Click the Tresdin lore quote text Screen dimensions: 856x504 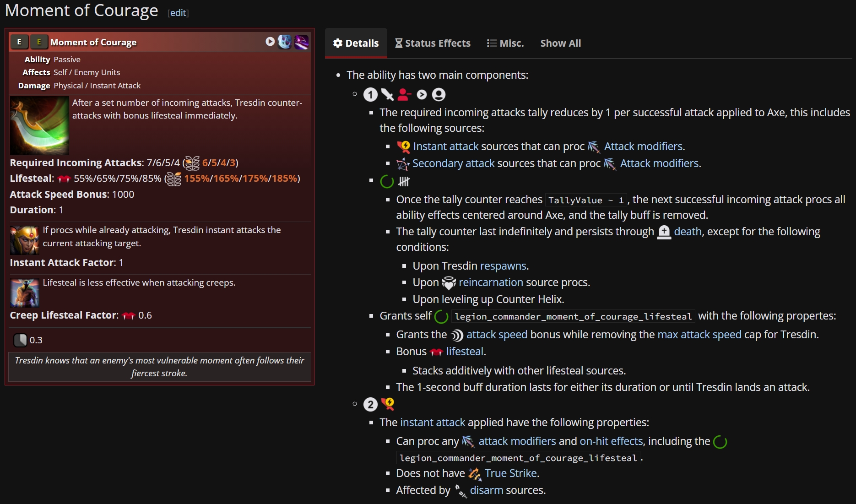point(159,367)
